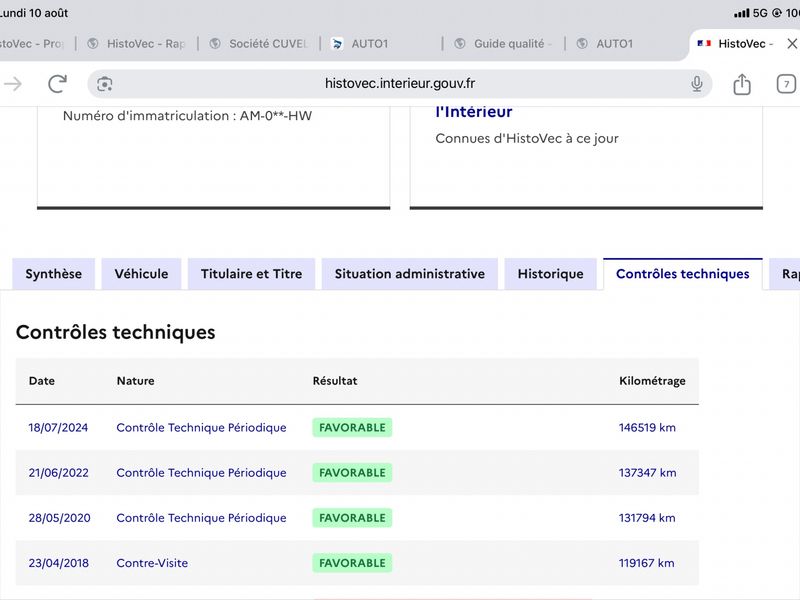Image resolution: width=800 pixels, height=600 pixels.
Task: Open the AUTO1 tab with the globe icon
Action: point(627,44)
